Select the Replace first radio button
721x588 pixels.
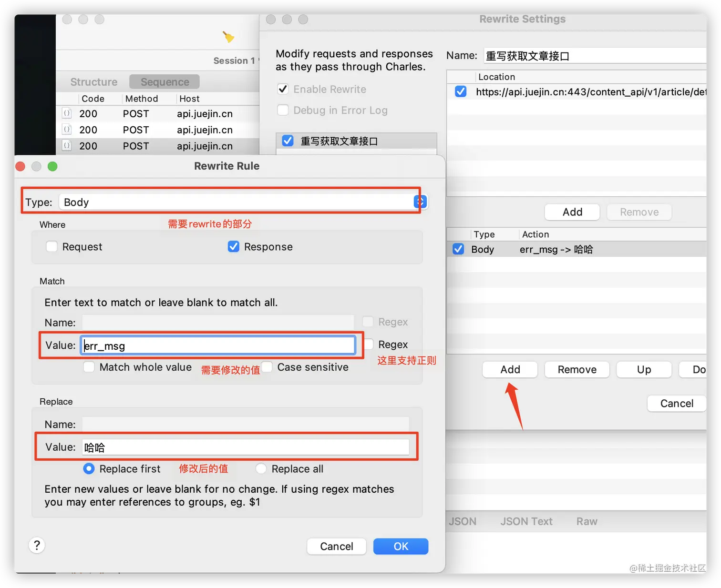click(x=89, y=469)
